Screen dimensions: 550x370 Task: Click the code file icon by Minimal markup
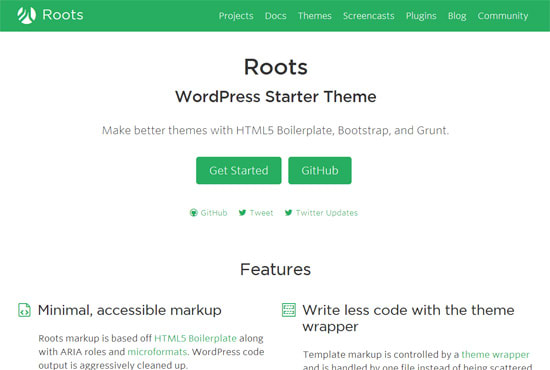click(24, 310)
